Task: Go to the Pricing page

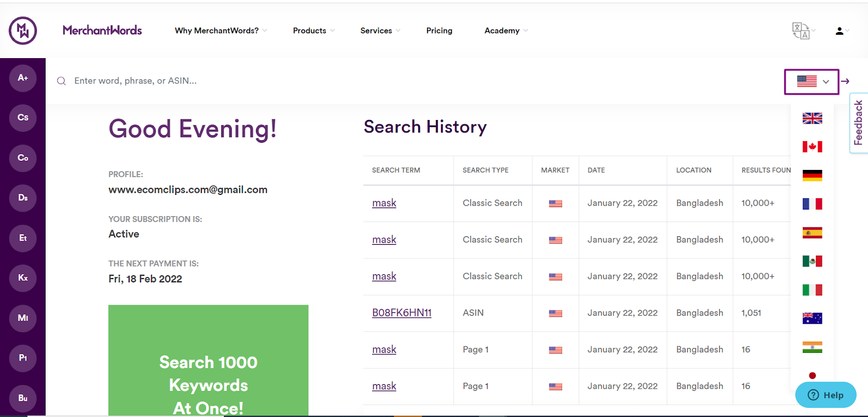Action: click(439, 31)
